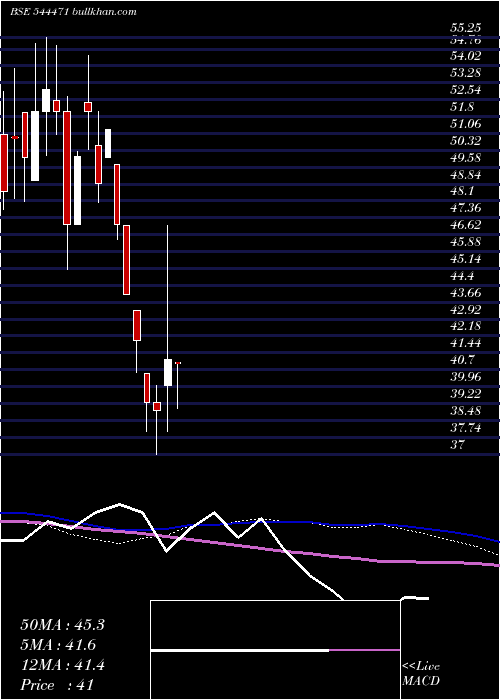
Task: Select the 51.8 price axis label
Action: [462, 107]
